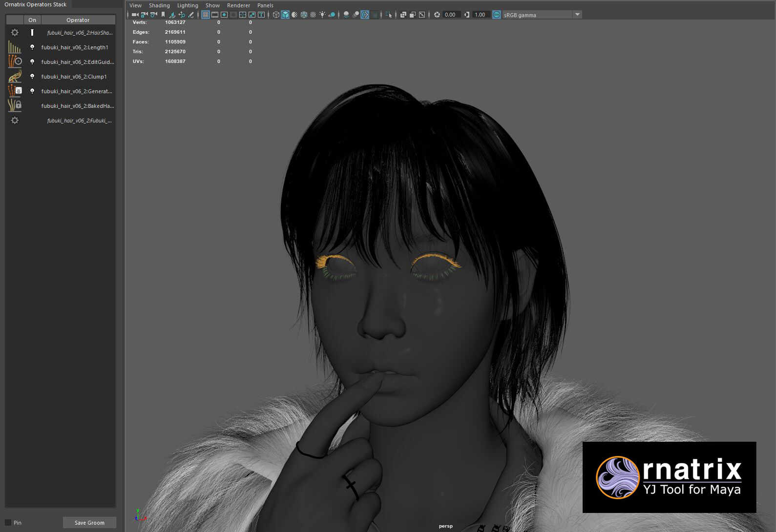Toggle the Resolution Gate icon
The height and width of the screenshot is (532, 776).
tap(224, 15)
